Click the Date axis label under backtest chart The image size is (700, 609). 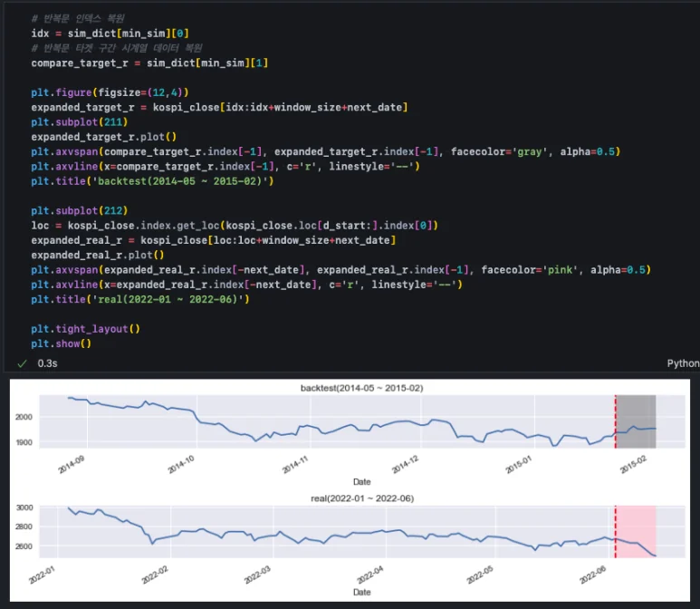point(361,480)
